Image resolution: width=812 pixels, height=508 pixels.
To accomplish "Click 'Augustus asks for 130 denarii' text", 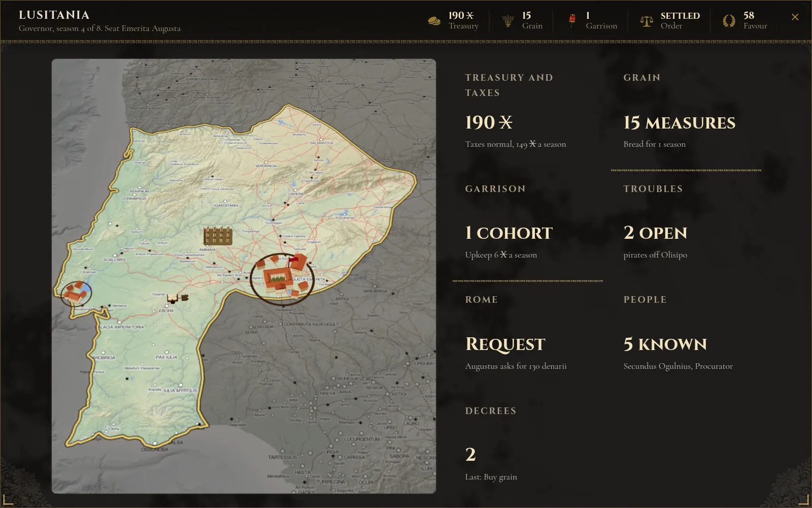I will tap(516, 366).
